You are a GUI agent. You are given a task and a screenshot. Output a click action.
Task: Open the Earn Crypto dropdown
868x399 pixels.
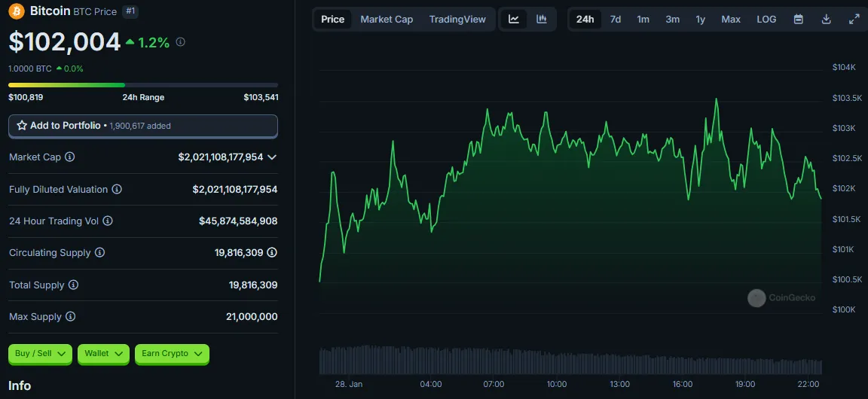[172, 354]
